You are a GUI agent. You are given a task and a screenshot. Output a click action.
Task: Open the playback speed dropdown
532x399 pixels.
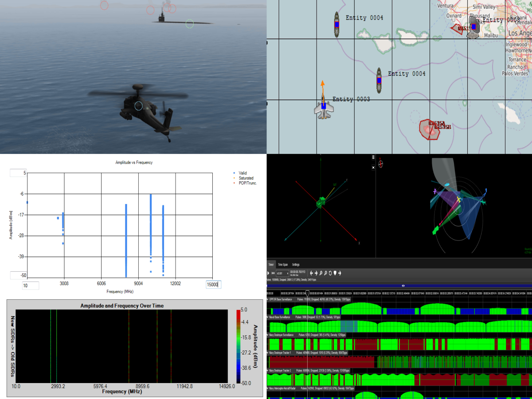coord(282,274)
